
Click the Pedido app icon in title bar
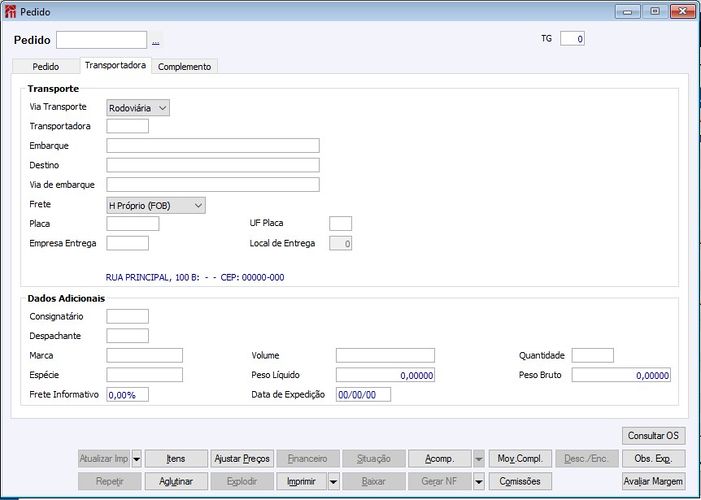[x=10, y=12]
